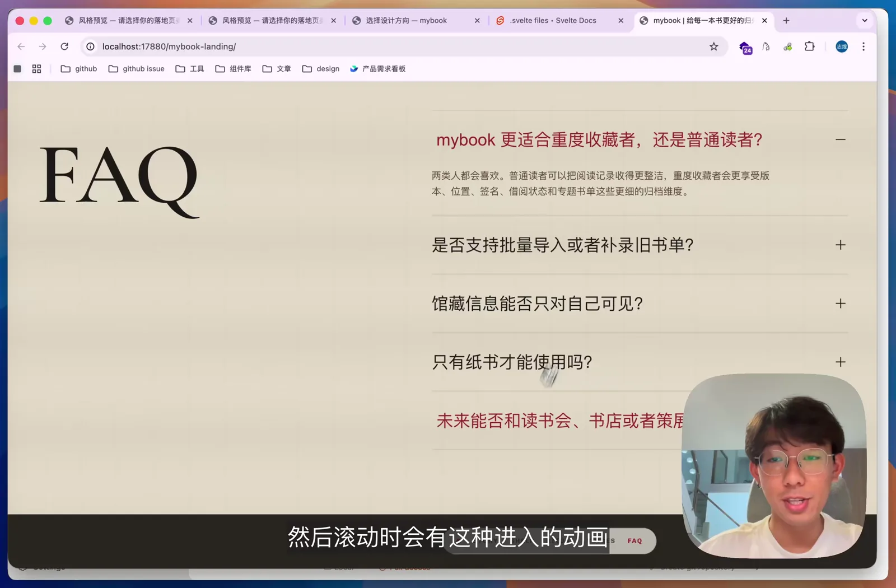Close the Svelte Docs tab

(x=620, y=21)
